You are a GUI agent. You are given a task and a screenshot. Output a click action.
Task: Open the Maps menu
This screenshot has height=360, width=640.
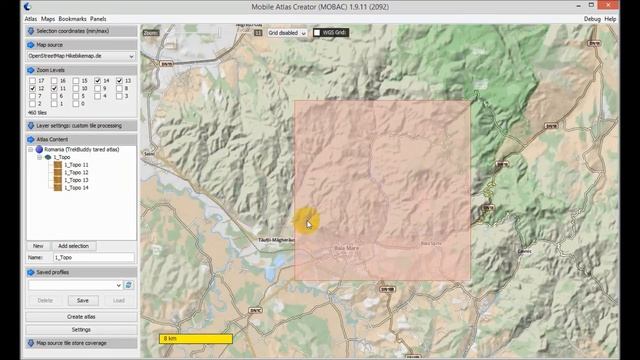pyautogui.click(x=48, y=19)
